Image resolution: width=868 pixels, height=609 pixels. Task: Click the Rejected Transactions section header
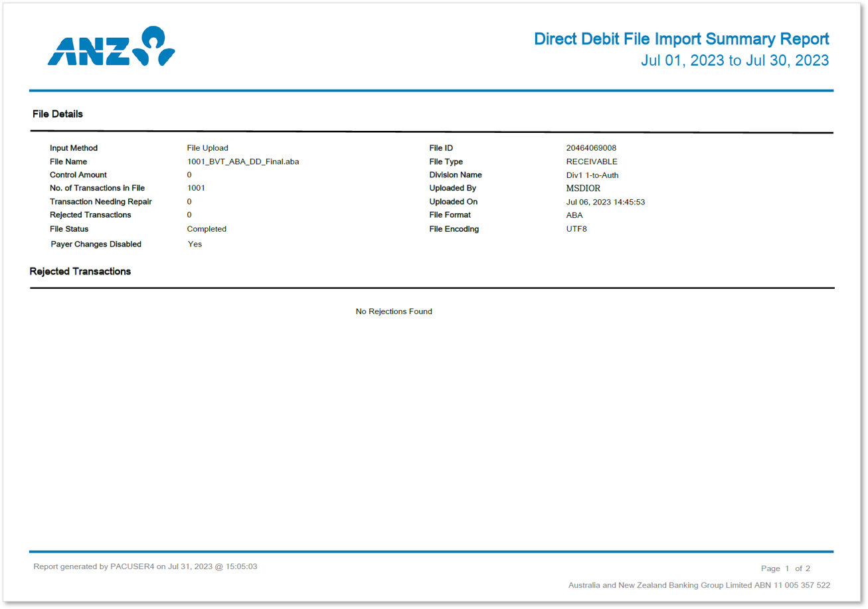coord(80,272)
